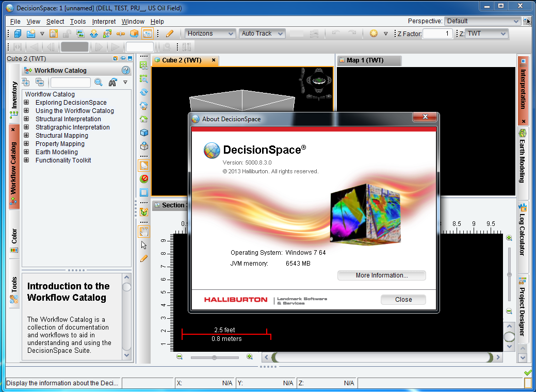This screenshot has width=536, height=392.
Task: Expand the Exploring DecisionSpace node
Action: 26,102
